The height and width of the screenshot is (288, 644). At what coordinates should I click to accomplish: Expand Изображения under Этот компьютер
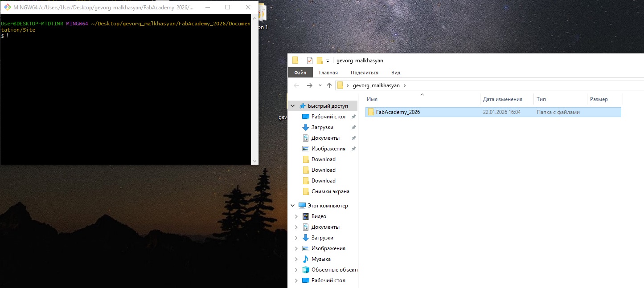296,248
